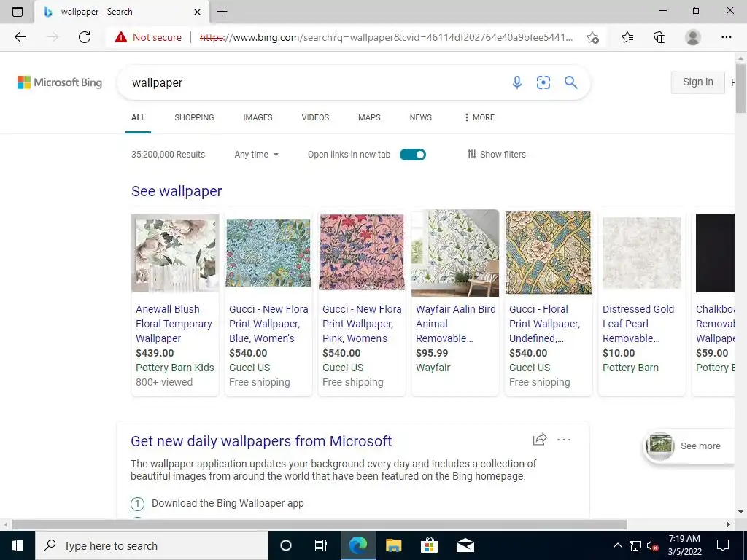747x560 pixels.
Task: Click the pink Gucci flora product image
Action: pyautogui.click(x=362, y=252)
